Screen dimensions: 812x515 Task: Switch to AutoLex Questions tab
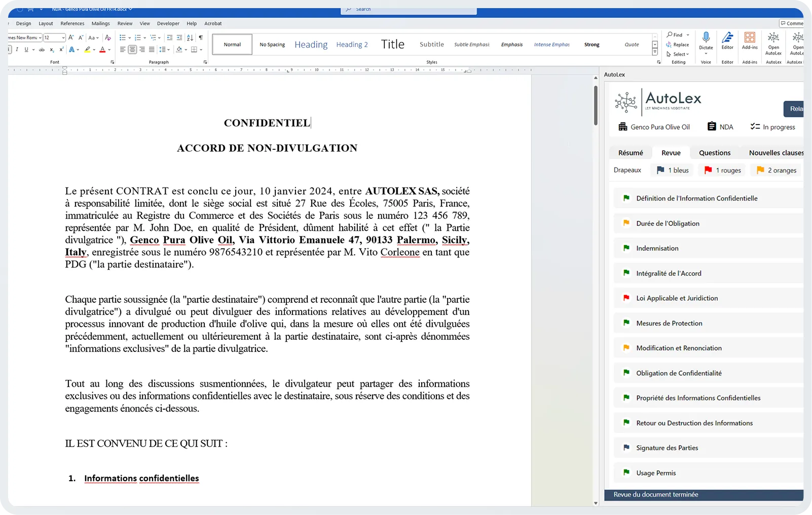715,152
